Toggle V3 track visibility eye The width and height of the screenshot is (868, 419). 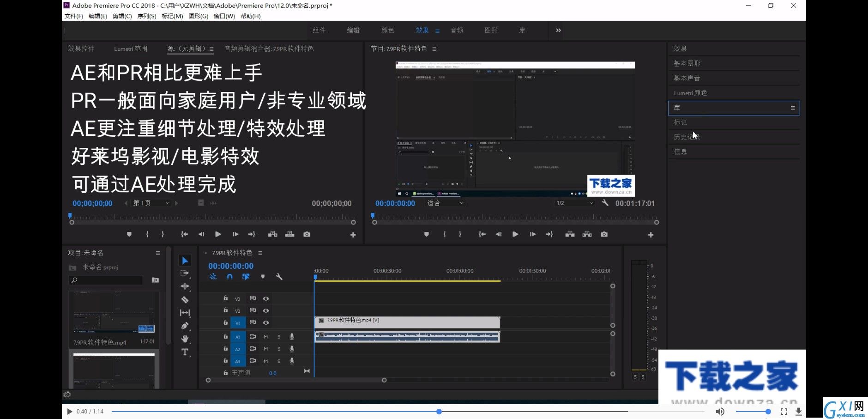coord(266,298)
